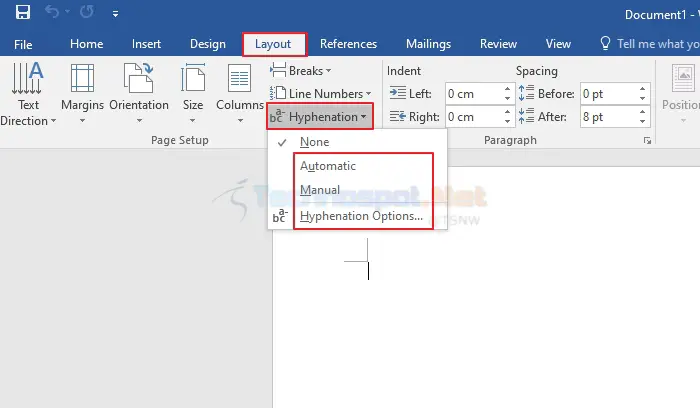Open the Design tab

[208, 44]
